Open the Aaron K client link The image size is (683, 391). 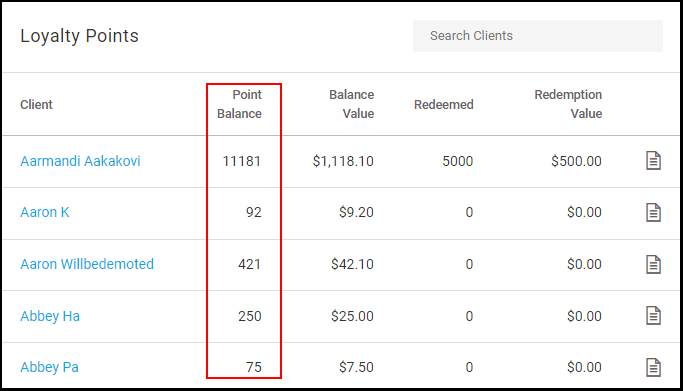(x=45, y=212)
